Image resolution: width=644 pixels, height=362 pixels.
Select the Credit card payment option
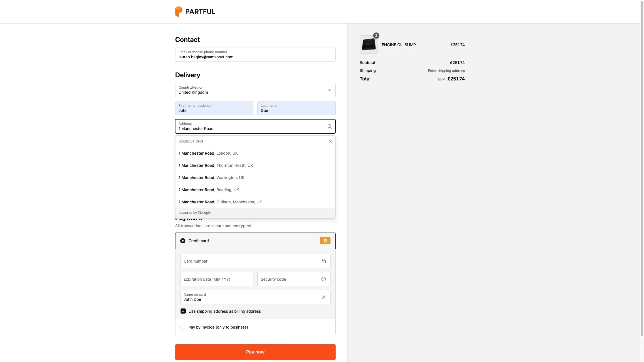(x=183, y=241)
